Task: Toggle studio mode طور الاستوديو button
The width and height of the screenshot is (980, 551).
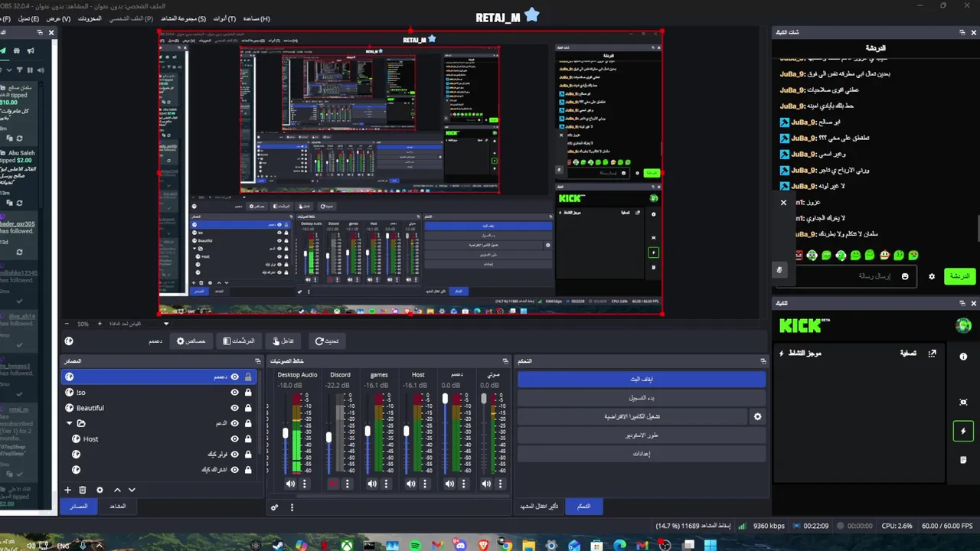Action: pos(642,435)
